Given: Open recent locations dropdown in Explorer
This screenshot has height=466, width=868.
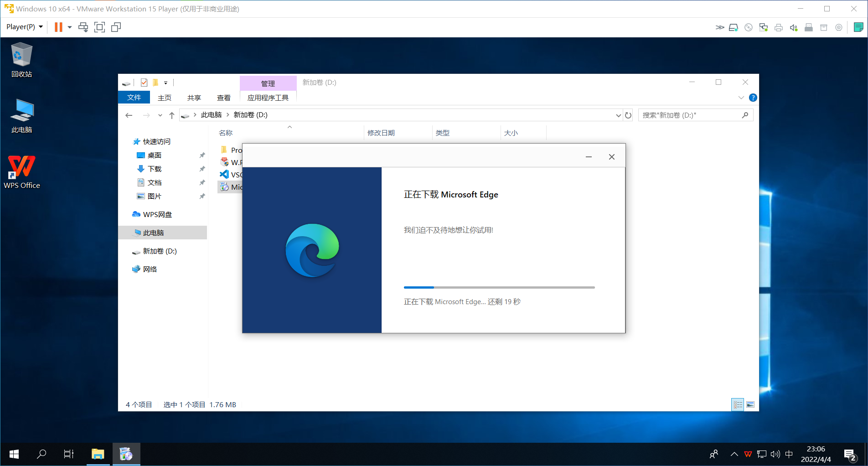Looking at the screenshot, I should (160, 115).
